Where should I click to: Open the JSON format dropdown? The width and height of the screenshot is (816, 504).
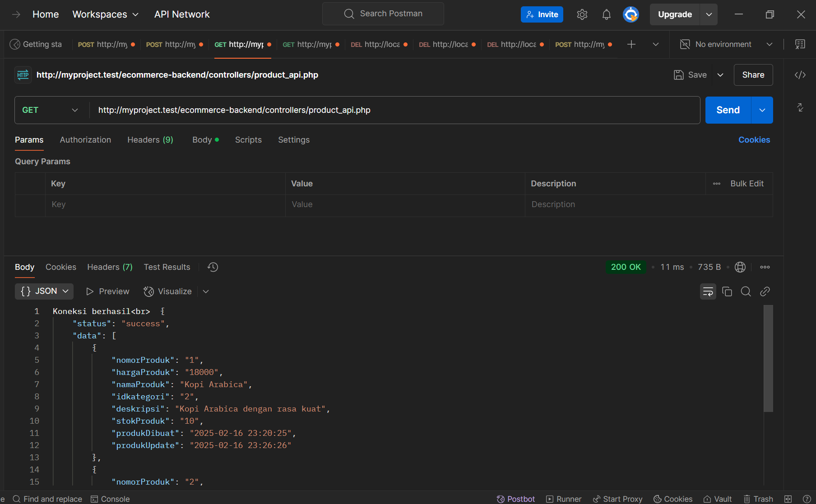click(44, 291)
